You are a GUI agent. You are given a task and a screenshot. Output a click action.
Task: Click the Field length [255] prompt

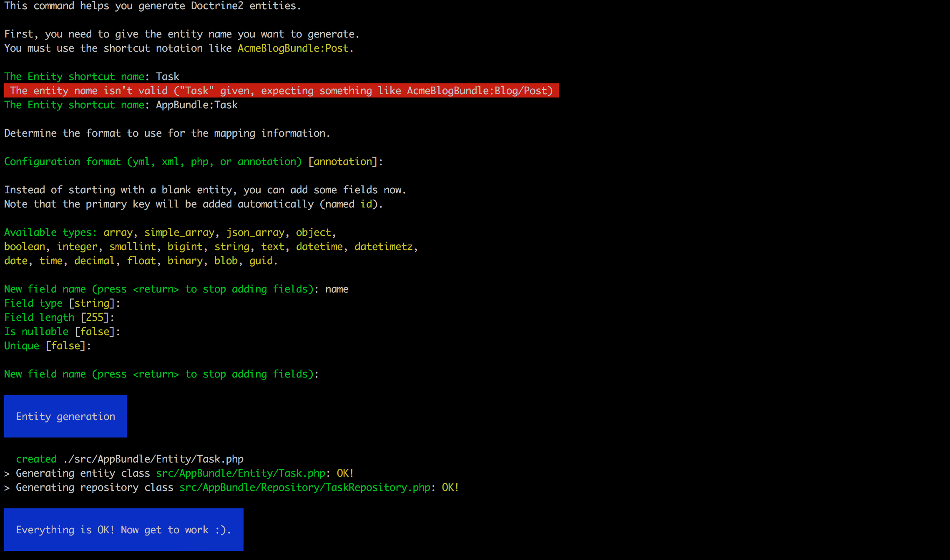click(59, 317)
